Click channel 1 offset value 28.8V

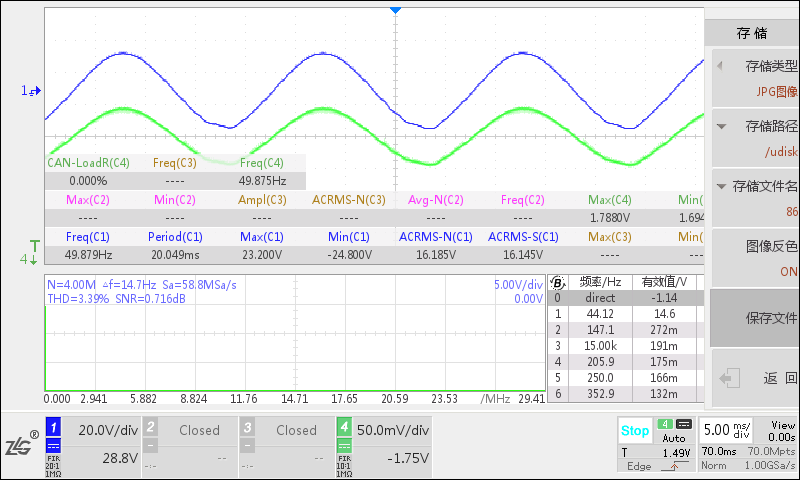click(120, 458)
